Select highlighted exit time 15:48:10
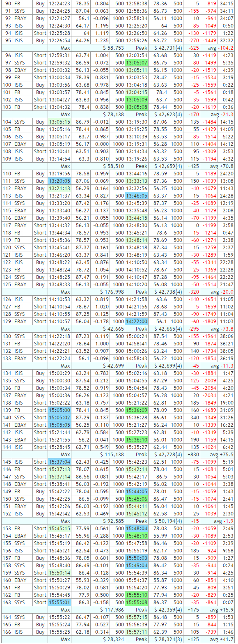The width and height of the screenshot is (238, 644). (136, 536)
